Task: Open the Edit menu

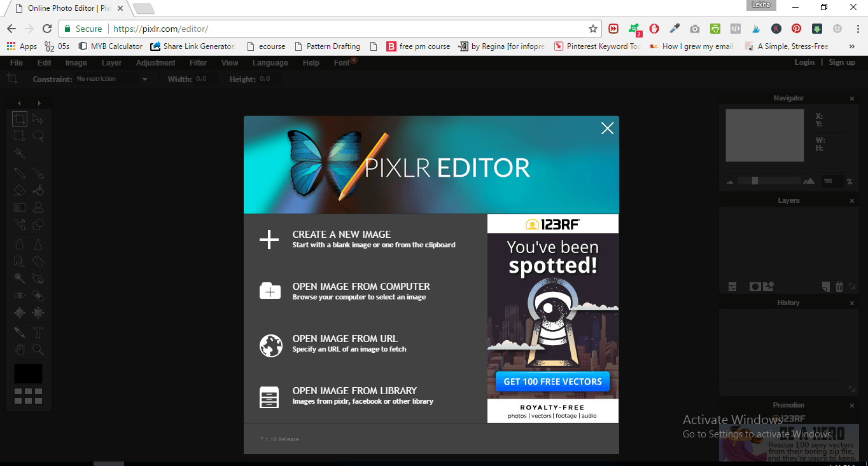Action: click(44, 62)
